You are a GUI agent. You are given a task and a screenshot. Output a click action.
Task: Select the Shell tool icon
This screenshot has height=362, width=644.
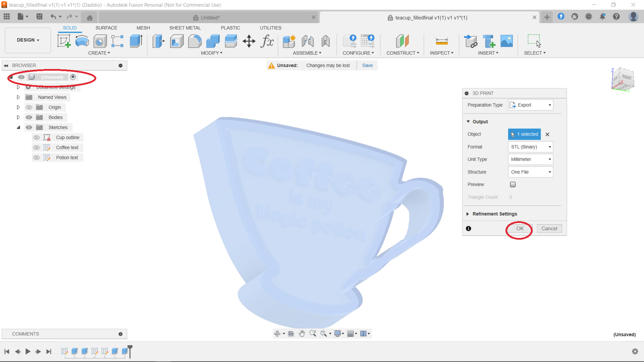tap(176, 41)
